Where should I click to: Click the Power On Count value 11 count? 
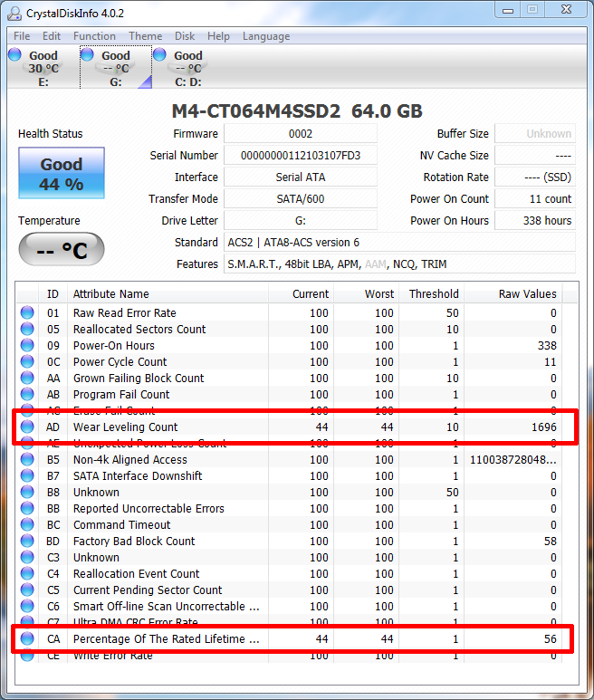coord(535,198)
